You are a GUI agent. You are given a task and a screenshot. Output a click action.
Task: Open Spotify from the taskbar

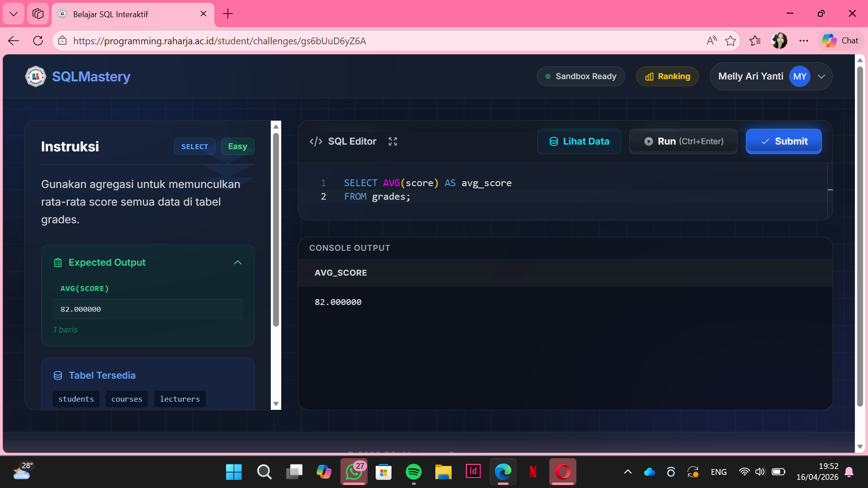click(413, 472)
